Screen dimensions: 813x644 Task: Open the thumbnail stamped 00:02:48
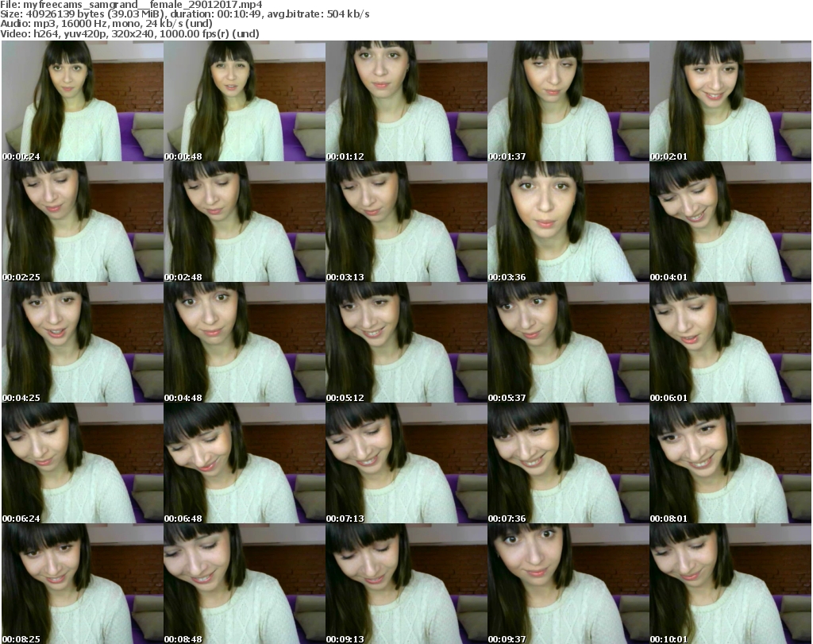click(245, 222)
